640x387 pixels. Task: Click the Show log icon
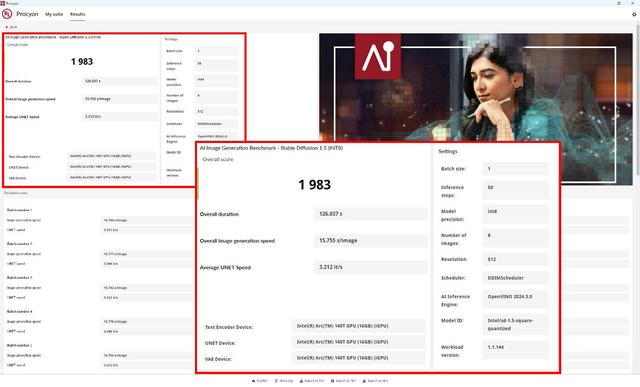276,381
